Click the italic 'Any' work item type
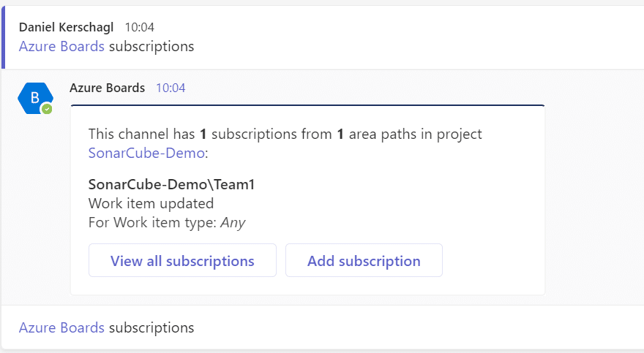The width and height of the screenshot is (644, 353). click(233, 223)
